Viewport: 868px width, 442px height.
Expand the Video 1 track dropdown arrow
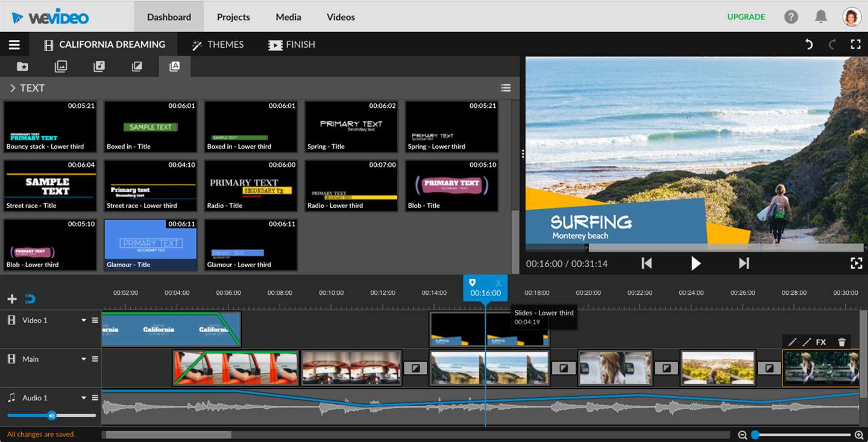(x=84, y=321)
